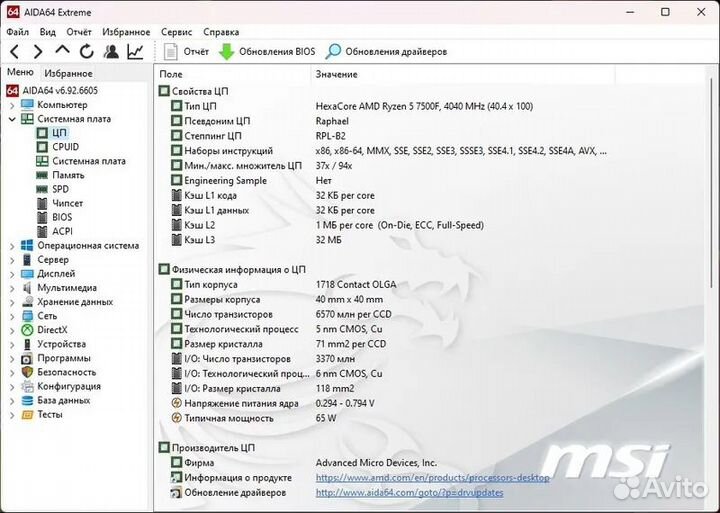Click the Обновления драйверов magnifier icon

pyautogui.click(x=333, y=51)
